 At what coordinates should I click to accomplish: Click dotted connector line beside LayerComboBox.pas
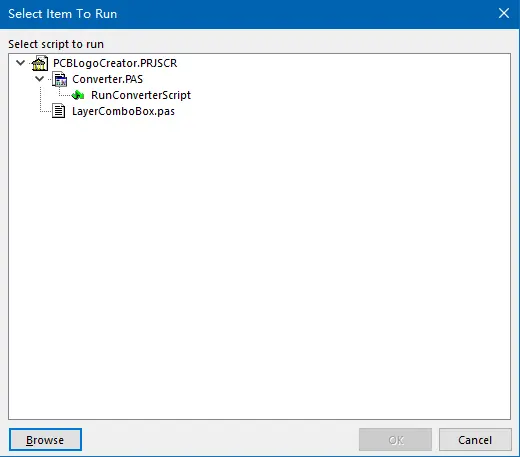point(46,111)
